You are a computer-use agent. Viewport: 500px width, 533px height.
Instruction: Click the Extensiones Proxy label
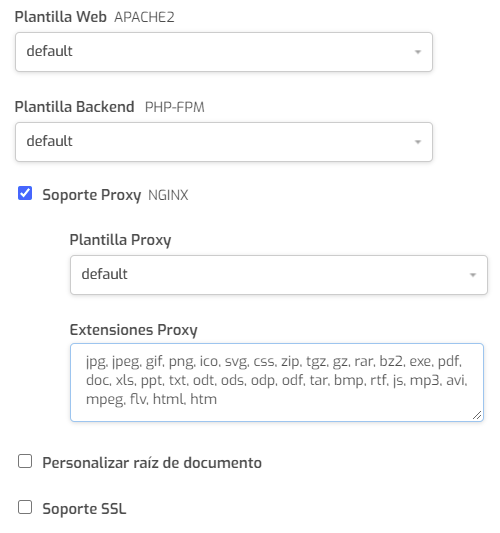tap(134, 330)
